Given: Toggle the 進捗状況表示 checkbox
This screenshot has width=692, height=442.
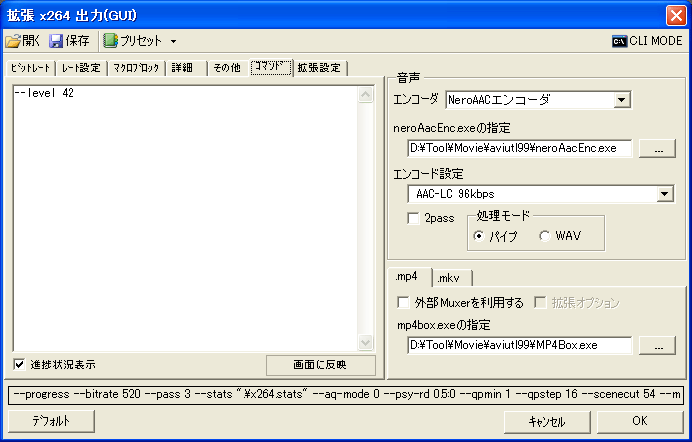Looking at the screenshot, I should pos(19,364).
